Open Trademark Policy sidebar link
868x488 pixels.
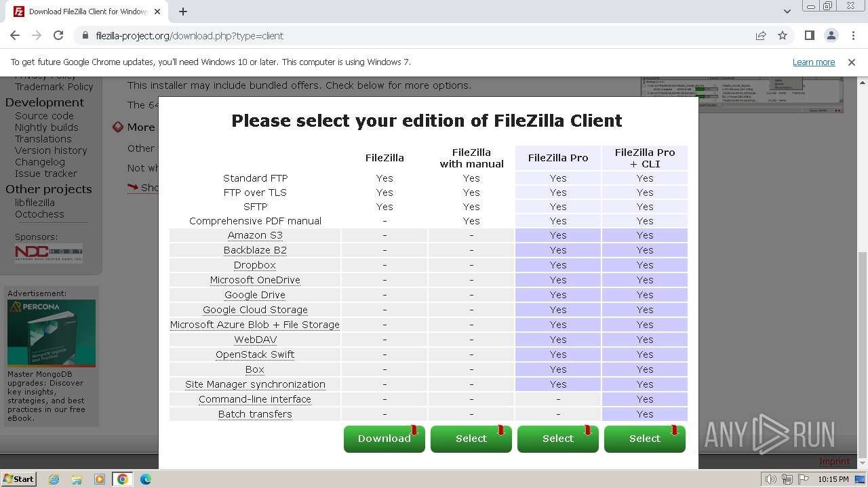(x=54, y=87)
